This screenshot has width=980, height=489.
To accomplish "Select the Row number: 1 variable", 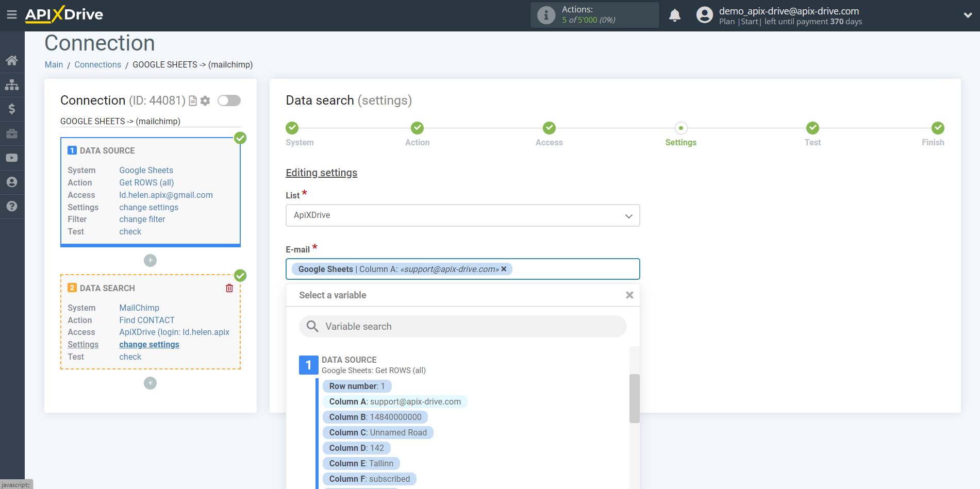I will tap(357, 386).
